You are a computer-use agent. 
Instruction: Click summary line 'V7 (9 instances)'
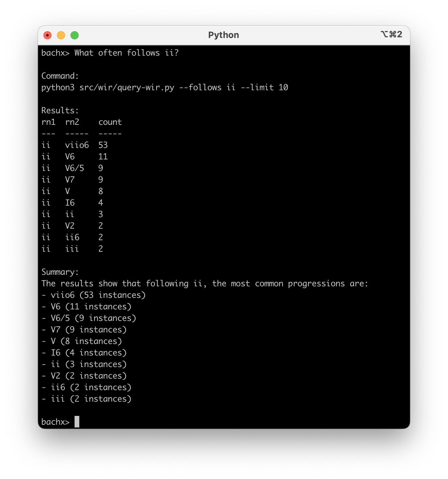pyautogui.click(x=84, y=330)
